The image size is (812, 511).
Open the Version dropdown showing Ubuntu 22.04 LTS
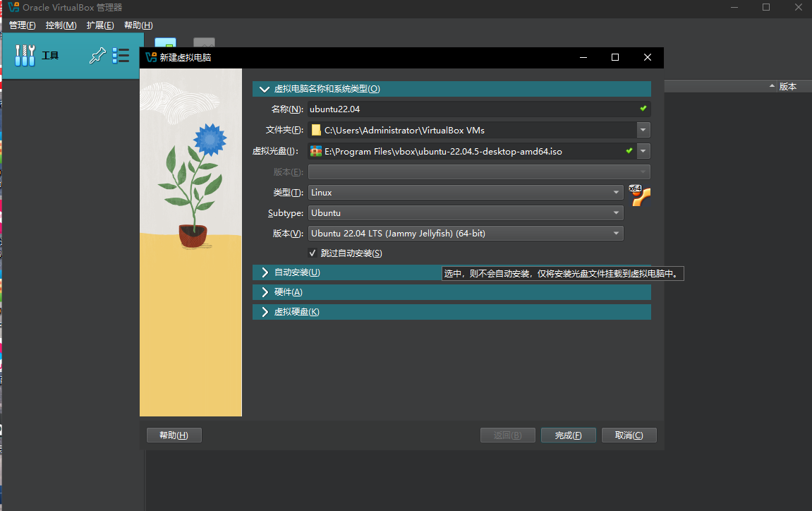pos(466,234)
